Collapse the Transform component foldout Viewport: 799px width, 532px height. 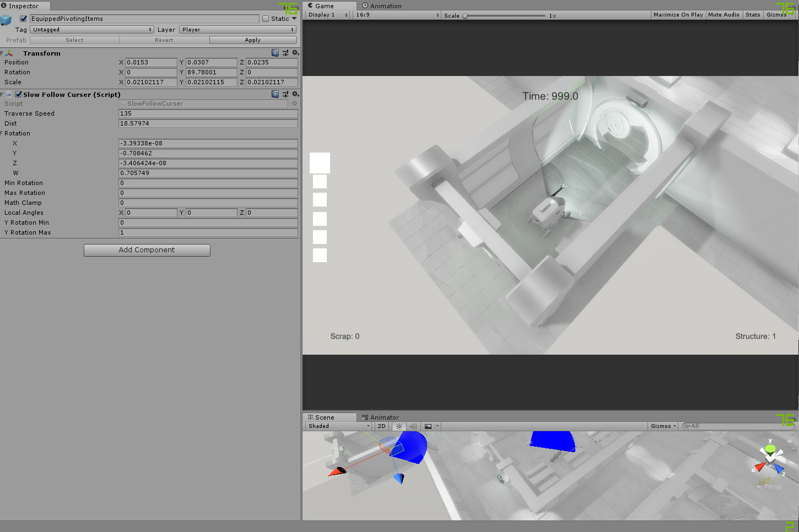pos(2,53)
